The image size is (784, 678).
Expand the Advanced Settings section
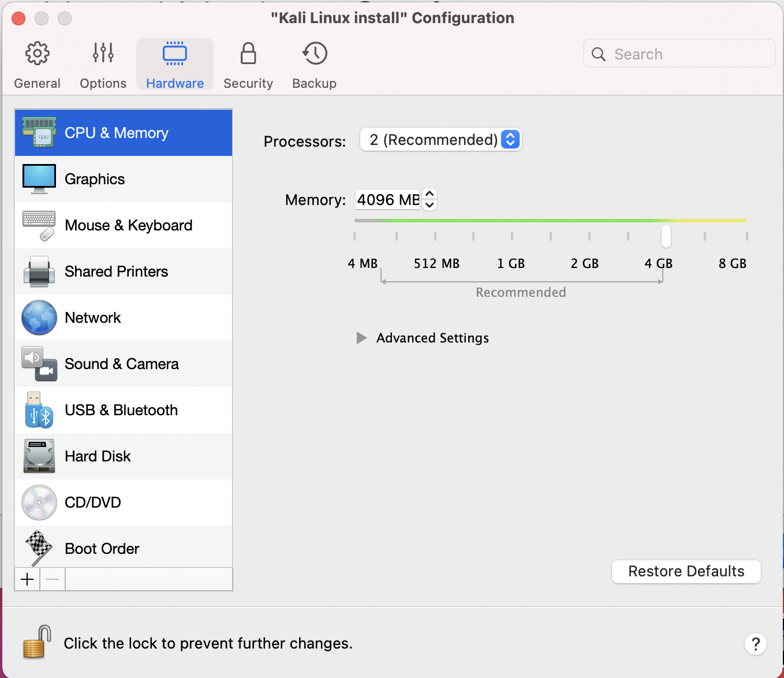point(362,338)
